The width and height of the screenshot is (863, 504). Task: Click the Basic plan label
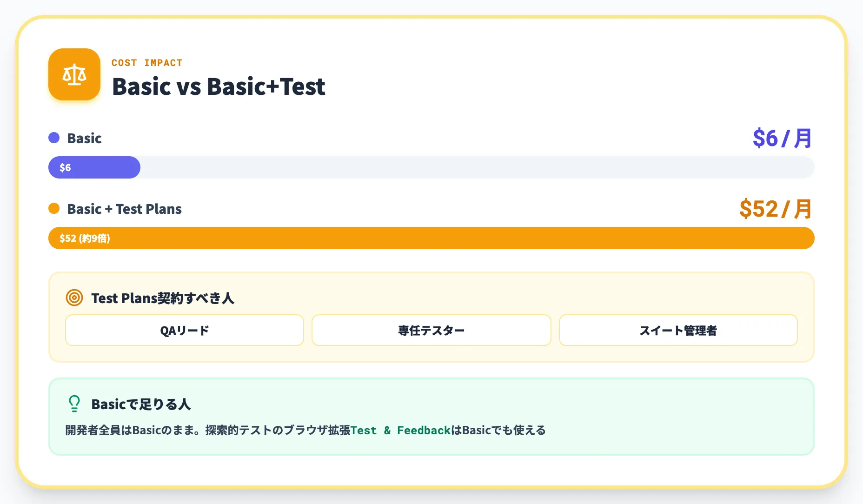(84, 138)
